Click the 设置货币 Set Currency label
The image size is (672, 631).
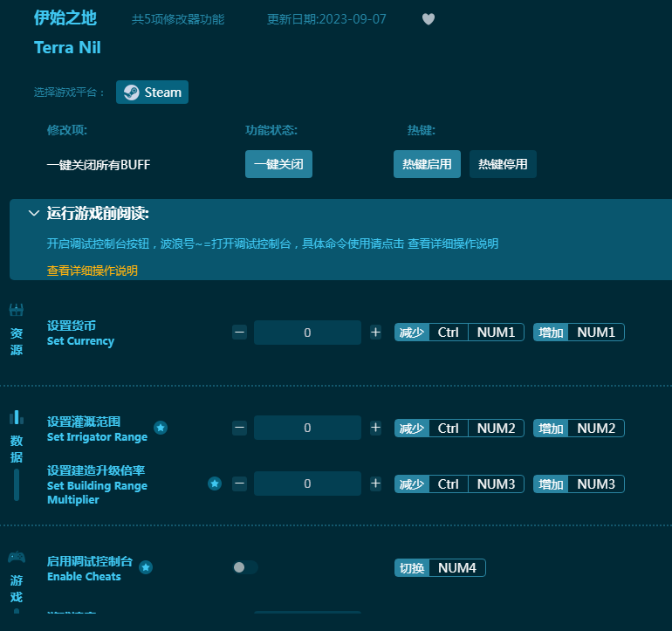80,333
